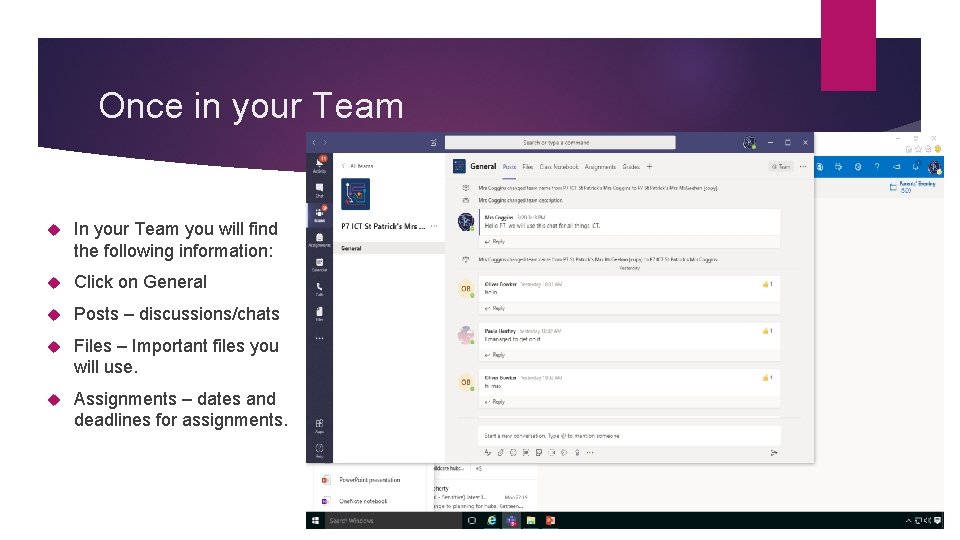Viewport: 960px width, 540px height.
Task: Open Microsoft Teams from the taskbar
Action: pyautogui.click(x=512, y=520)
